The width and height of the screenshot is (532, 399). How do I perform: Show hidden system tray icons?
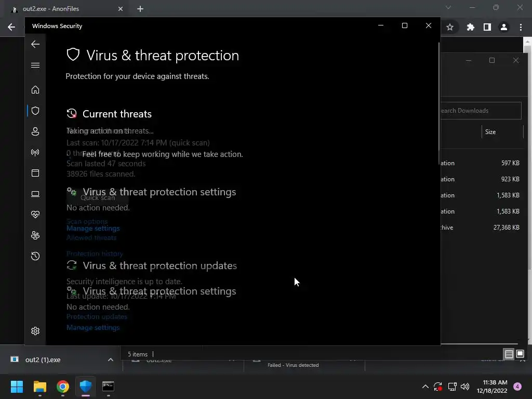coord(425,387)
